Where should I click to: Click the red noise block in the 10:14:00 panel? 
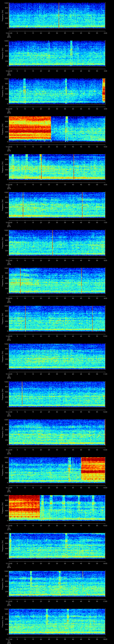24,506
